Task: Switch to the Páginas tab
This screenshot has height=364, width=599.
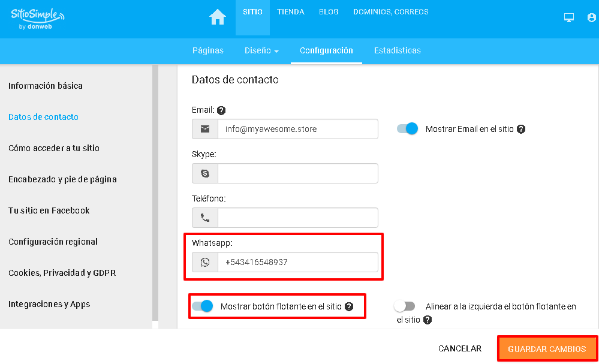Action: [208, 50]
